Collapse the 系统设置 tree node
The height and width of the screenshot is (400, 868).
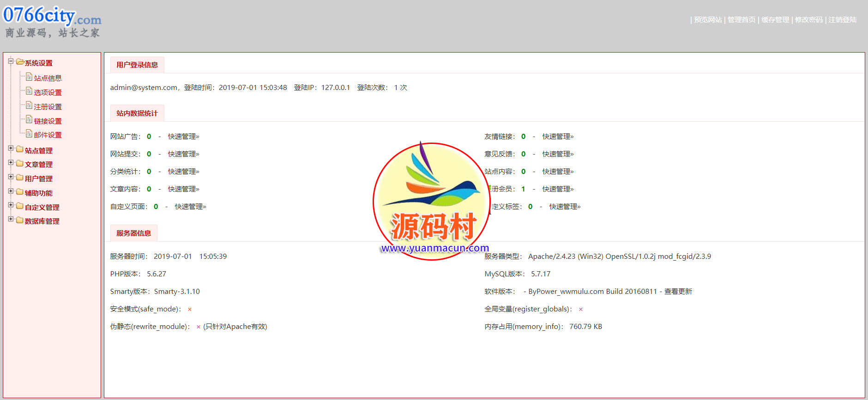point(11,61)
